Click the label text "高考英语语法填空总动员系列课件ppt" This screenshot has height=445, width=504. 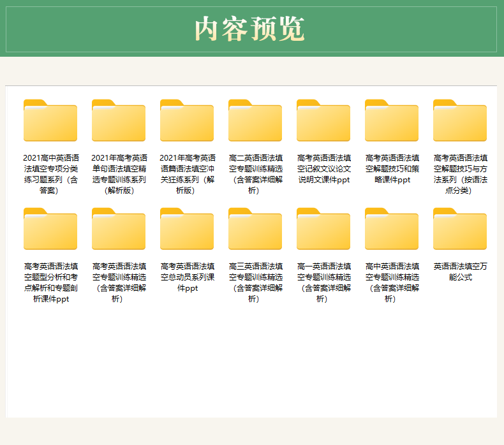(x=188, y=277)
